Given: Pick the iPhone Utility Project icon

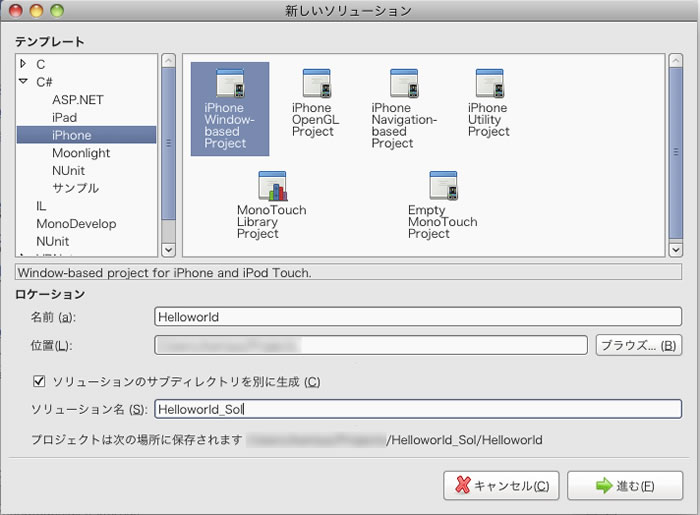Looking at the screenshot, I should 490,83.
